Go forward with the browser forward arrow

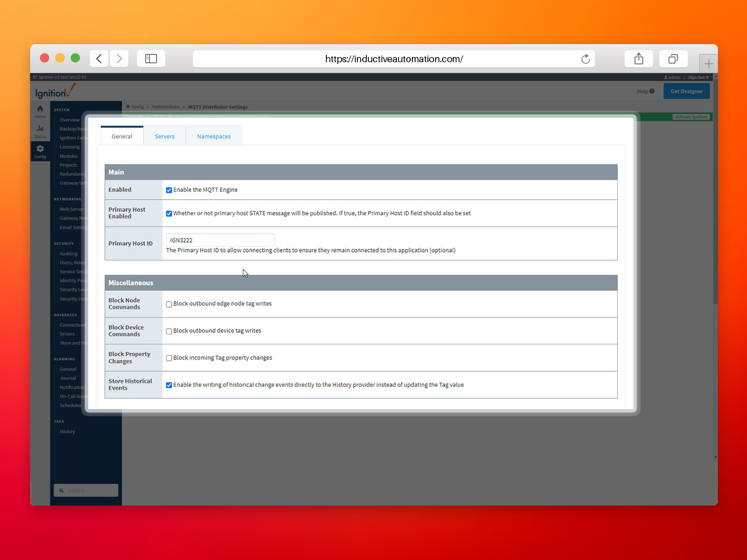tap(119, 59)
